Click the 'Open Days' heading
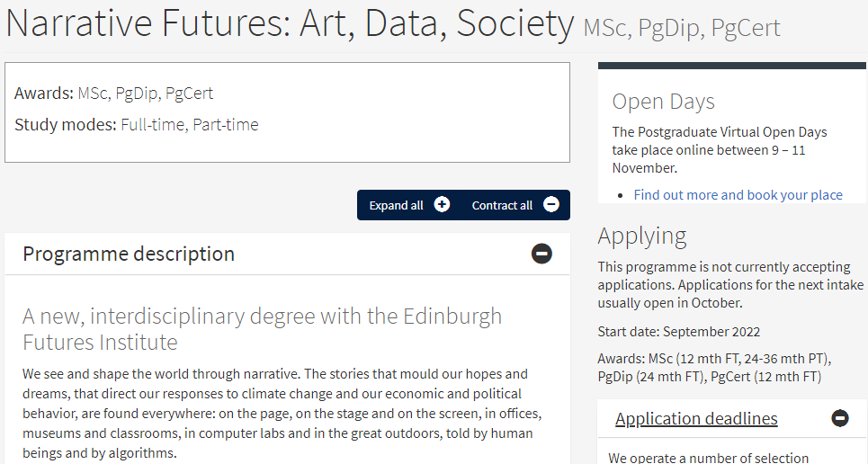868x464 pixels. click(663, 102)
